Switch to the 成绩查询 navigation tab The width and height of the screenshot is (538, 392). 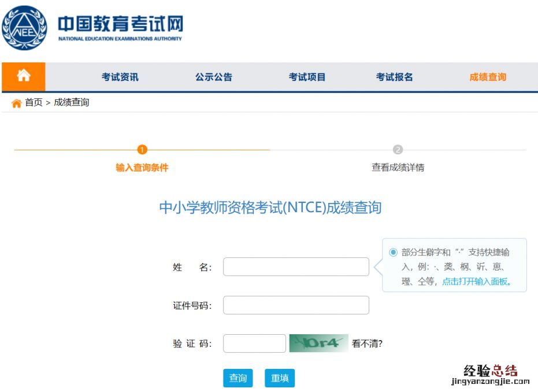(x=488, y=77)
